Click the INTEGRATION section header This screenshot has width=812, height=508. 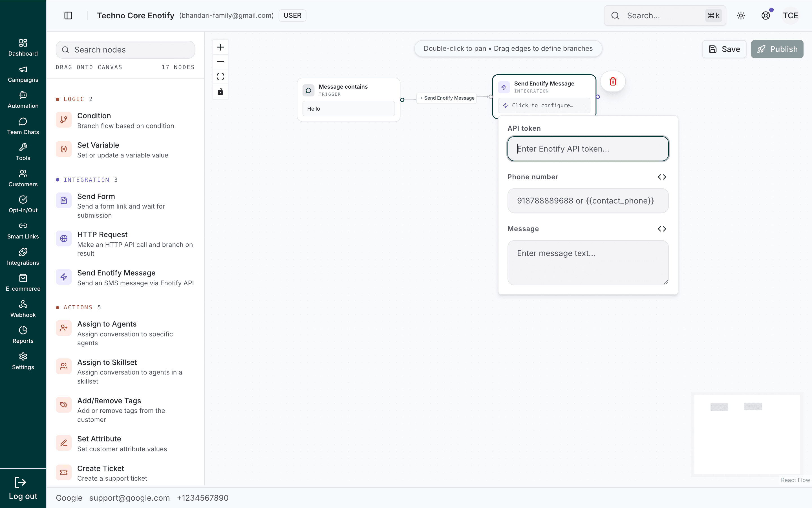tap(87, 180)
